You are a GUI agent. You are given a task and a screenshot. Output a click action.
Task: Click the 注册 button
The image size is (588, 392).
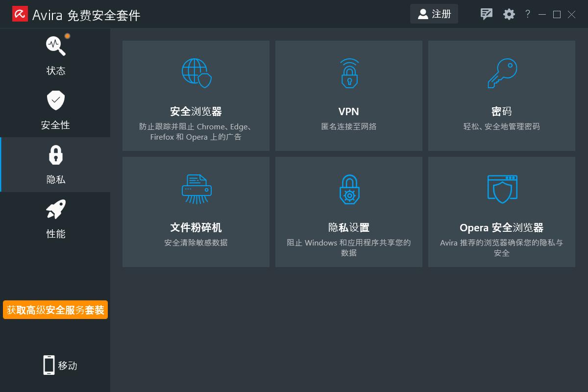(434, 14)
